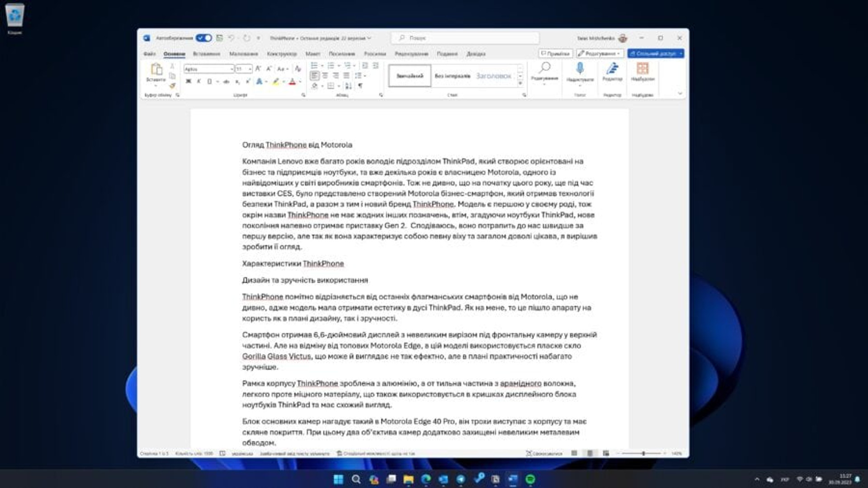This screenshot has width=868, height=488.
Task: Toggle superscript formatting
Action: pyautogui.click(x=248, y=82)
